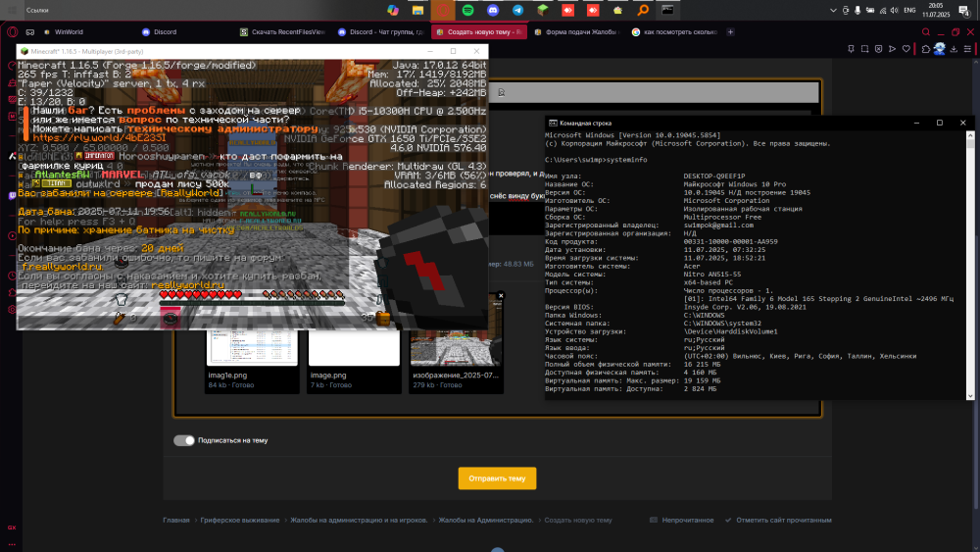Open Command Prompt from the taskbar
The image size is (980, 552).
667,10
